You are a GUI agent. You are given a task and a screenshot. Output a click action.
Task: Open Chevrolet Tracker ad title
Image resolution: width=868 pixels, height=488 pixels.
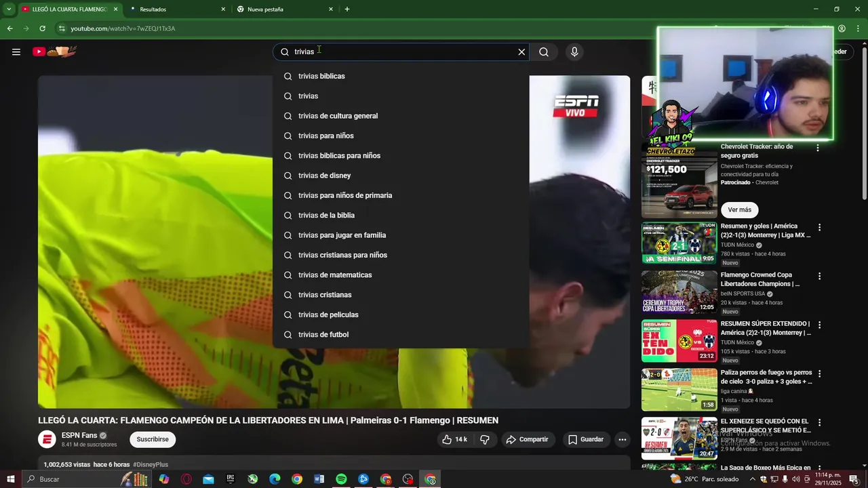[x=757, y=151]
